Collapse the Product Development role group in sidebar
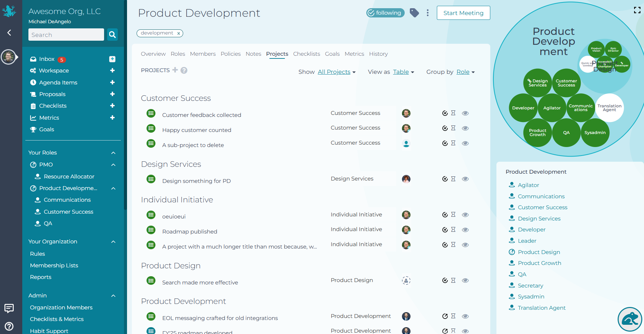 [113, 188]
